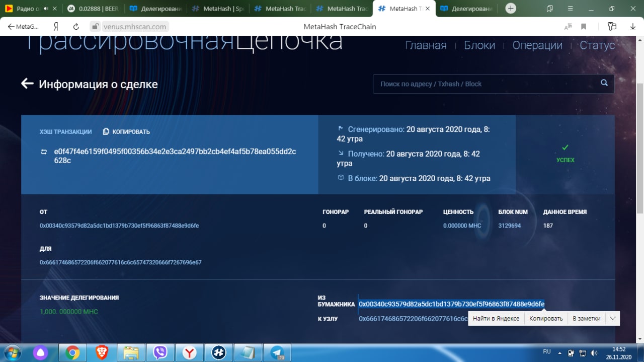This screenshot has width=644, height=362.
Task: Select Найти в Яндексе in the popup
Action: tap(496, 318)
